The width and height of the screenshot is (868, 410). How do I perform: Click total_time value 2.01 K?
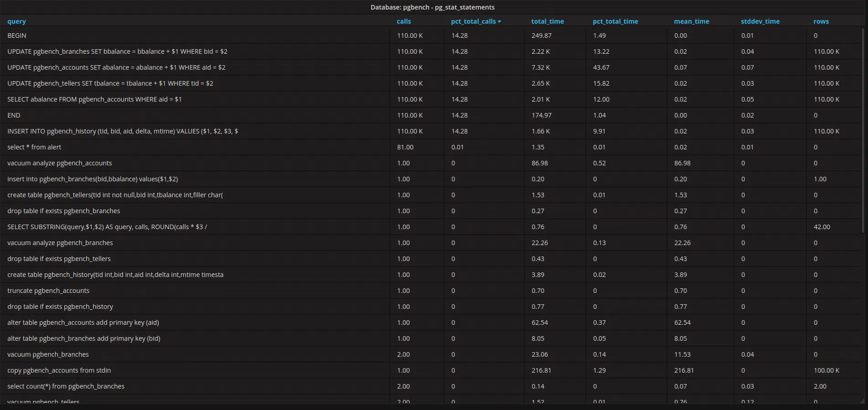[x=541, y=99]
